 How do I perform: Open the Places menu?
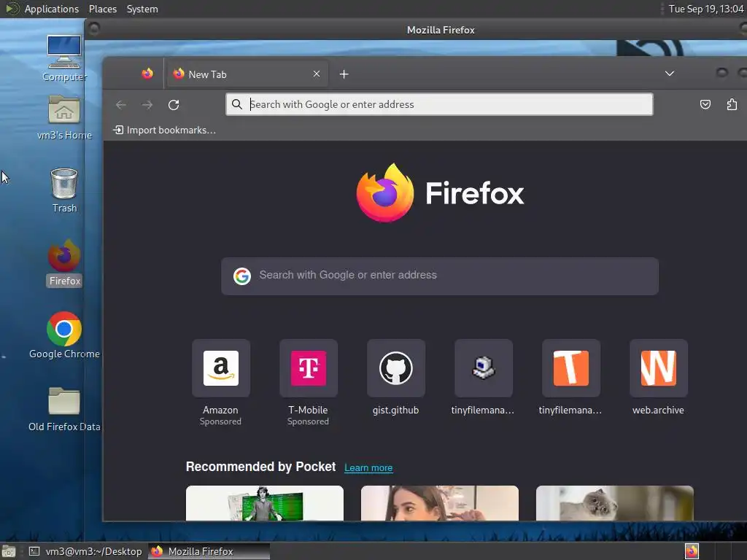click(102, 9)
